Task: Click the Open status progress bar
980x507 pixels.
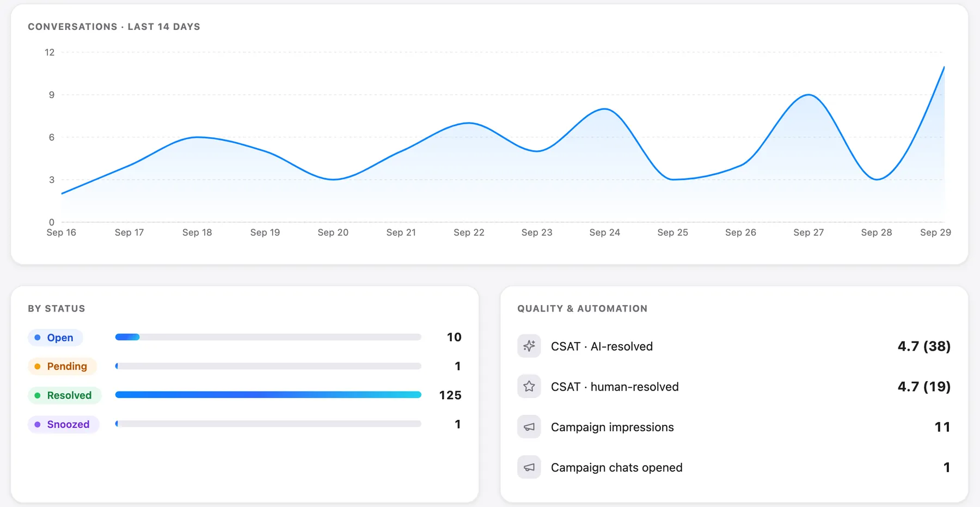Action: coord(268,337)
